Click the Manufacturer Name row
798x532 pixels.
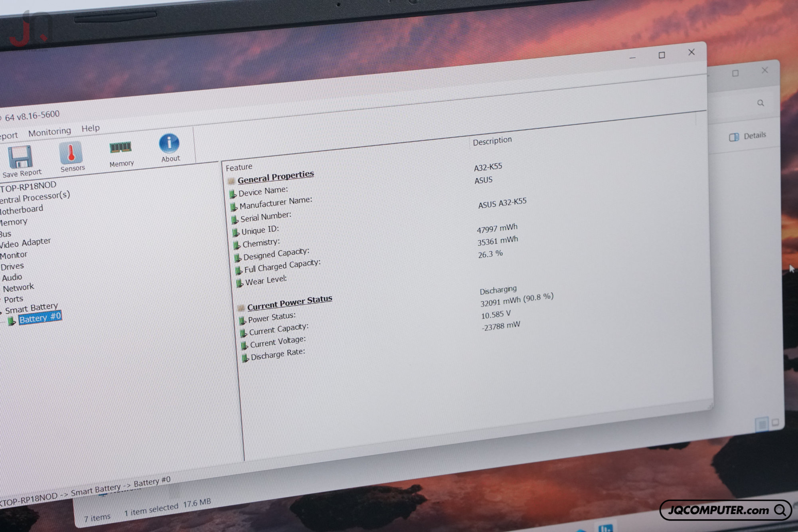point(276,203)
